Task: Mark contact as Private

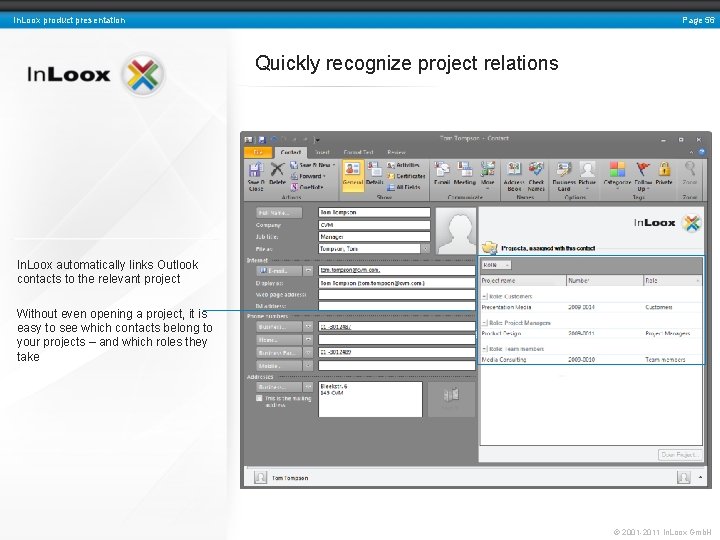Action: click(664, 174)
